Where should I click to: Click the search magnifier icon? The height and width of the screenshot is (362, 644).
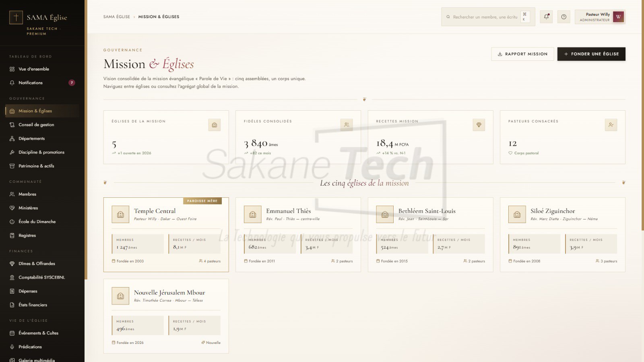point(448,17)
